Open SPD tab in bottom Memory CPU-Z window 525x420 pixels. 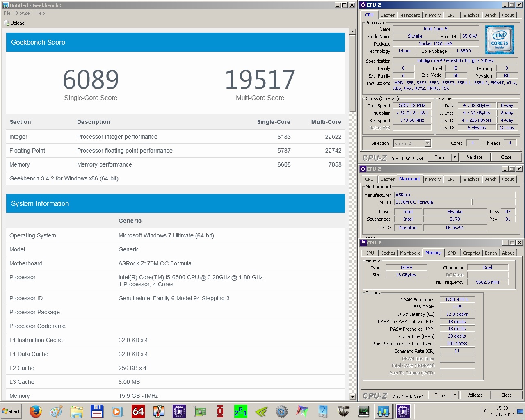452,253
